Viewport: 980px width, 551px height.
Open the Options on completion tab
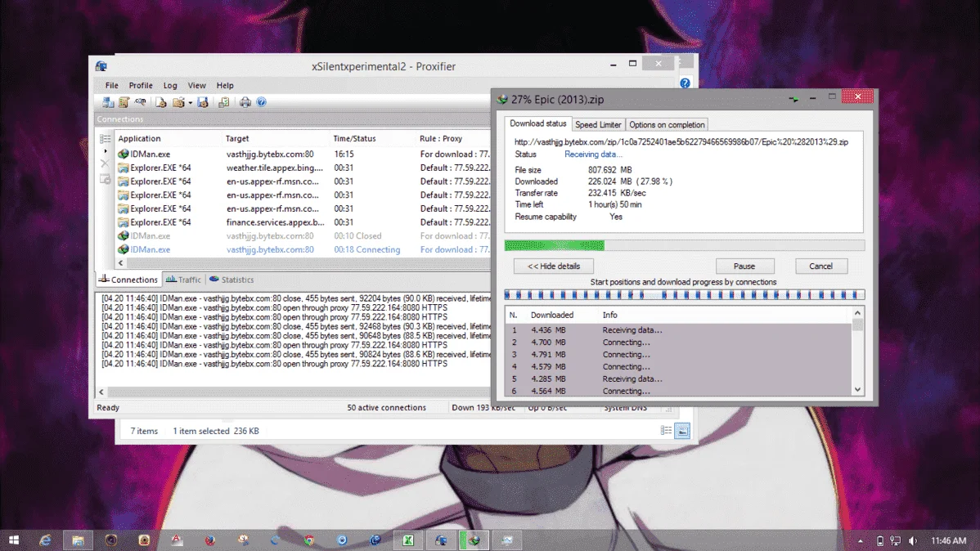click(666, 125)
